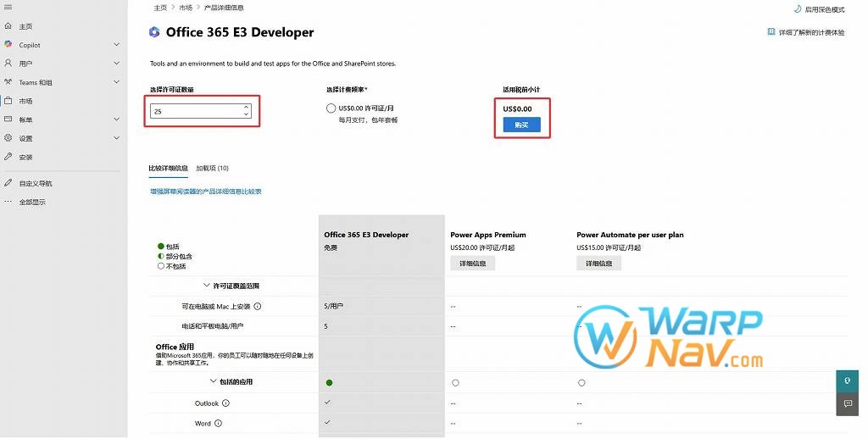Click the info icon beside Outlook

[x=225, y=403]
